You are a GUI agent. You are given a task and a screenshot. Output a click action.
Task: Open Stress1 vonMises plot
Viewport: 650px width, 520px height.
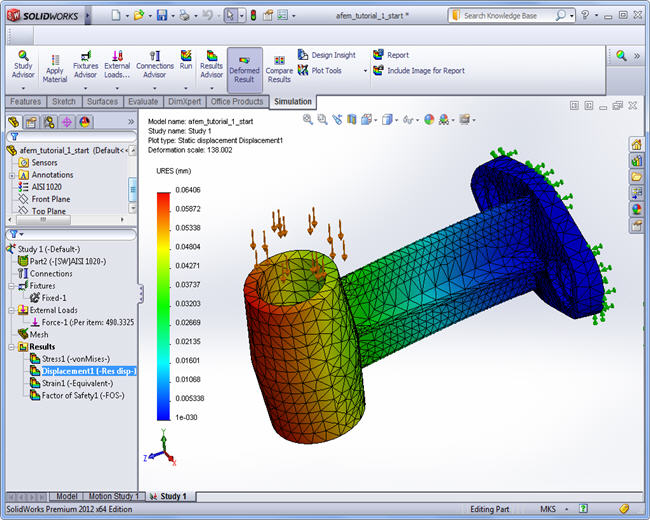(70, 359)
